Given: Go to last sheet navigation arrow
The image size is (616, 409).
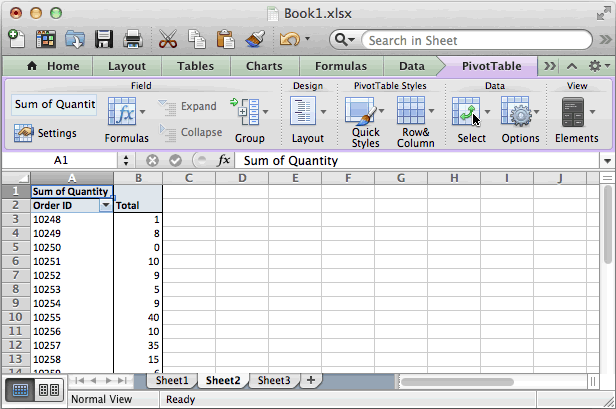Looking at the screenshot, I should (x=122, y=380).
